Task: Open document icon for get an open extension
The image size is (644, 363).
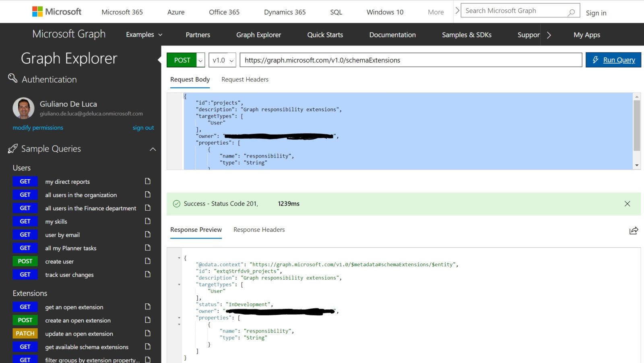Action: point(148,307)
